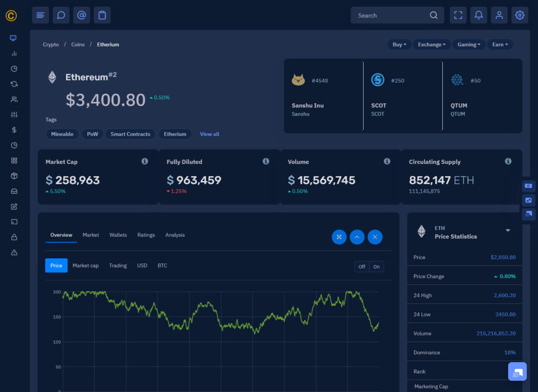Select the edit pencil sidebar icon
The height and width of the screenshot is (392, 538).
pos(14,206)
